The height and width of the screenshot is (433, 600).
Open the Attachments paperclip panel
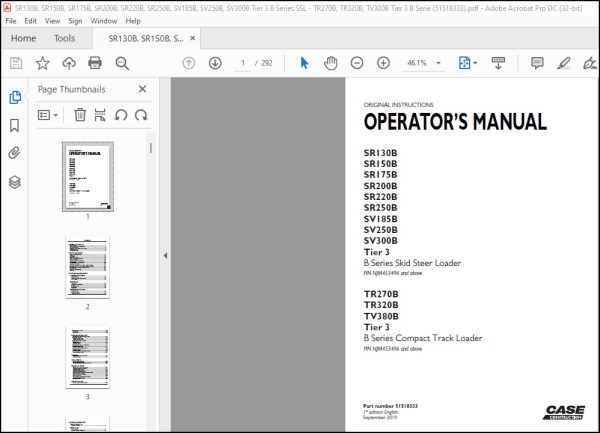tap(15, 153)
